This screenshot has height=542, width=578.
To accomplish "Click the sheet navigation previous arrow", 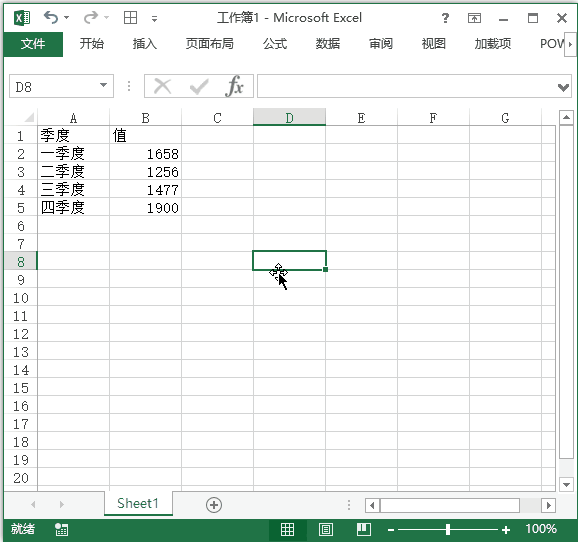I will (x=33, y=504).
